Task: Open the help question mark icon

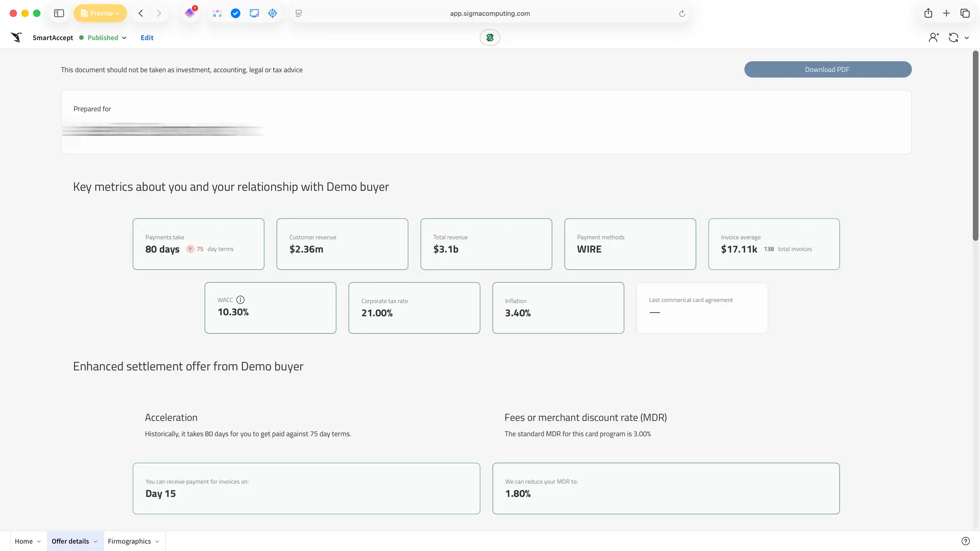Action: tap(965, 541)
